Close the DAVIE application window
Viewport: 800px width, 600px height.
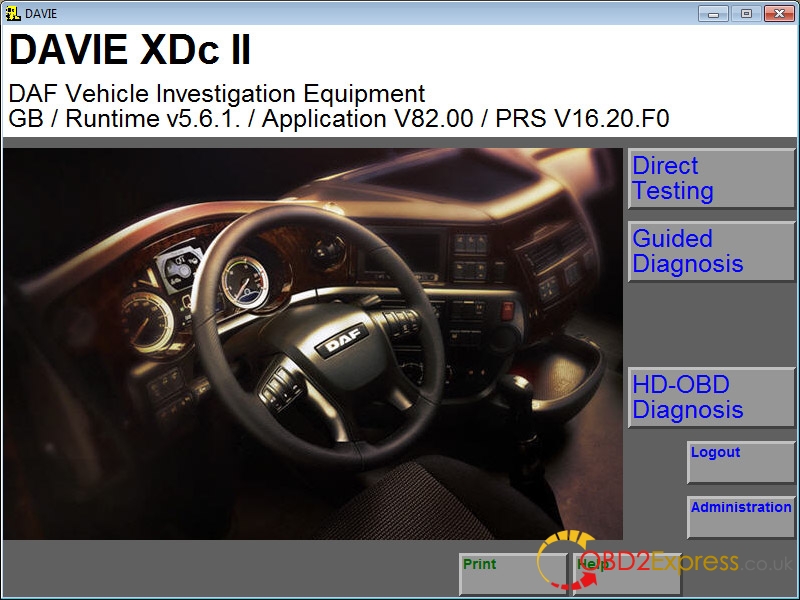tap(778, 13)
